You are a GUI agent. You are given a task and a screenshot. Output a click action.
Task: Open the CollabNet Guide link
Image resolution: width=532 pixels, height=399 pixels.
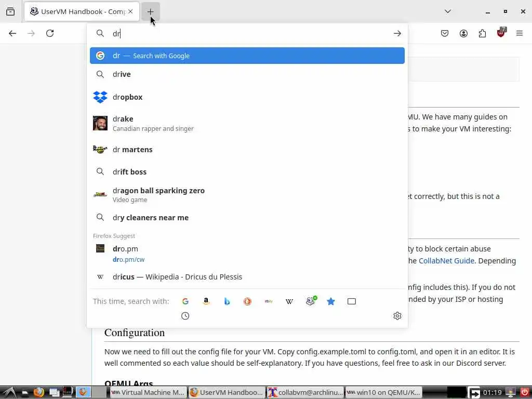point(446,261)
